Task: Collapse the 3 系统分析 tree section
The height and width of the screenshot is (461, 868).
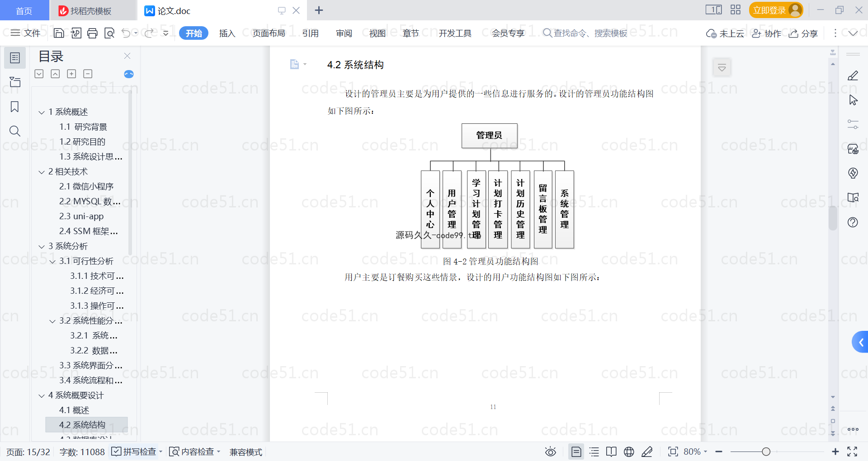Action: 42,246
